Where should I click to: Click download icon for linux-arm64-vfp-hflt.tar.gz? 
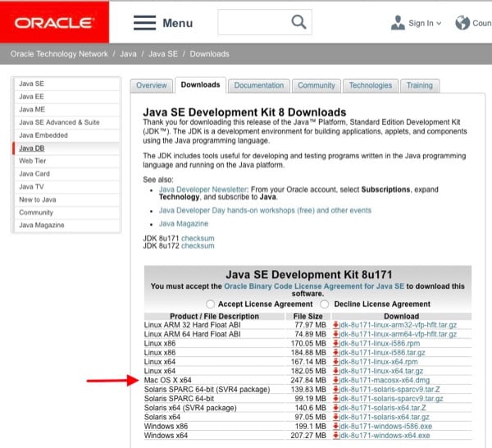click(335, 334)
